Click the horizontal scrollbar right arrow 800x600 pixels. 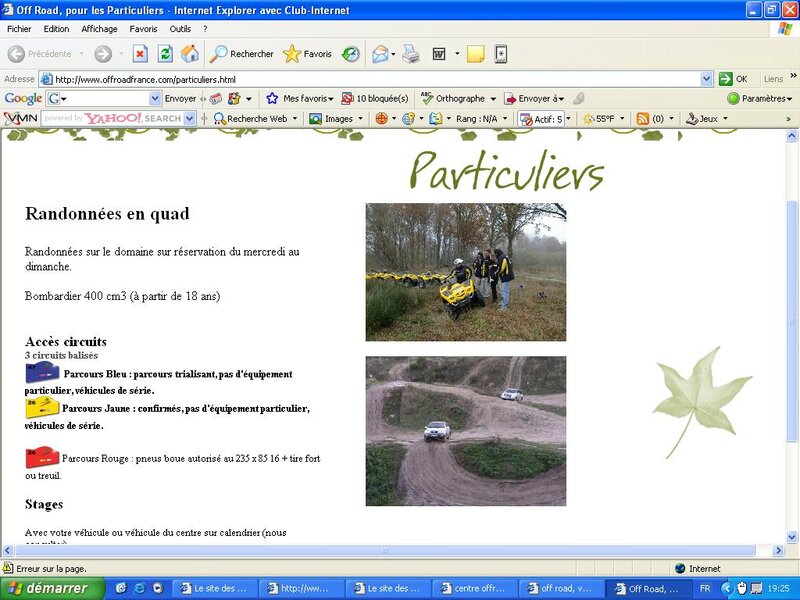[x=778, y=551]
